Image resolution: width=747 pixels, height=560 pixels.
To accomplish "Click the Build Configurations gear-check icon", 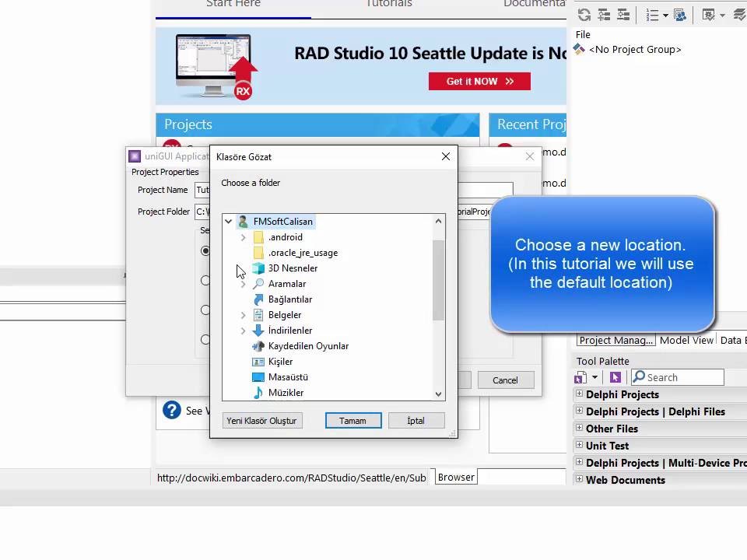I will (x=708, y=16).
